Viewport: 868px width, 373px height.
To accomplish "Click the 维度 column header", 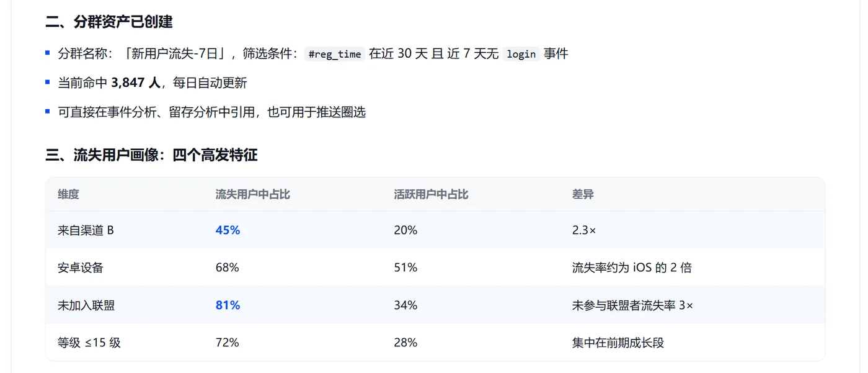I will pos(69,194).
